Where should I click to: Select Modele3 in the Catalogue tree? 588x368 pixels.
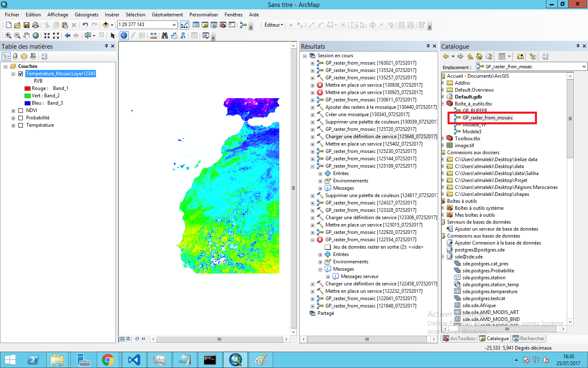pos(472,132)
